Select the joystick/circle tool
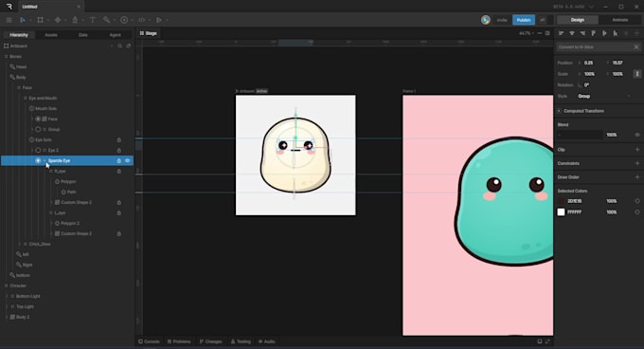Screen dimensions: 644x349 click(x=124, y=20)
